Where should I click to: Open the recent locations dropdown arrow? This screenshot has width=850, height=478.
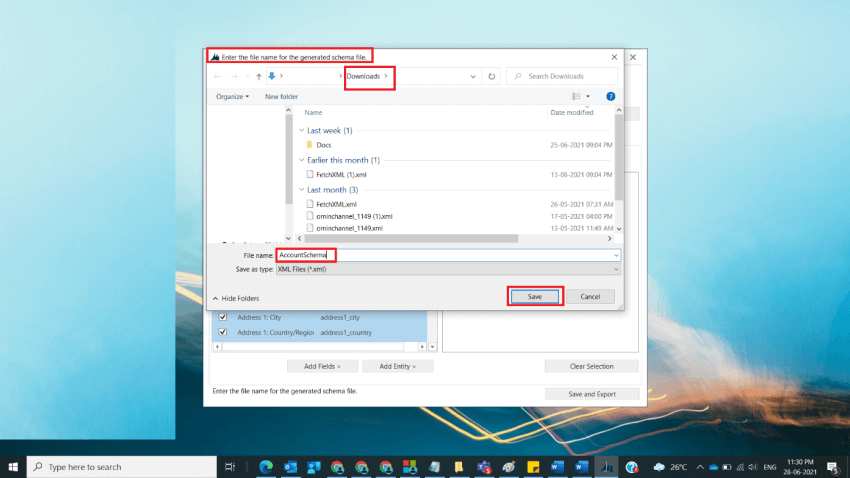[247, 76]
